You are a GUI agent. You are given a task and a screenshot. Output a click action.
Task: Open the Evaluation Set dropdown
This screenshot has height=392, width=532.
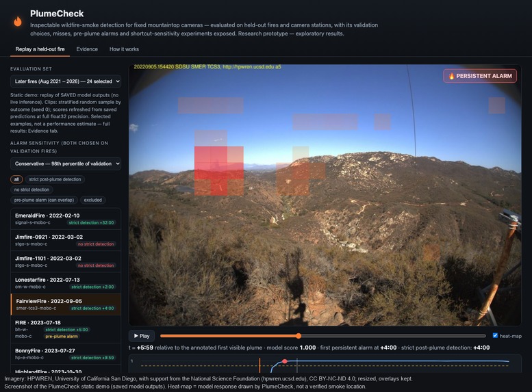click(x=66, y=81)
